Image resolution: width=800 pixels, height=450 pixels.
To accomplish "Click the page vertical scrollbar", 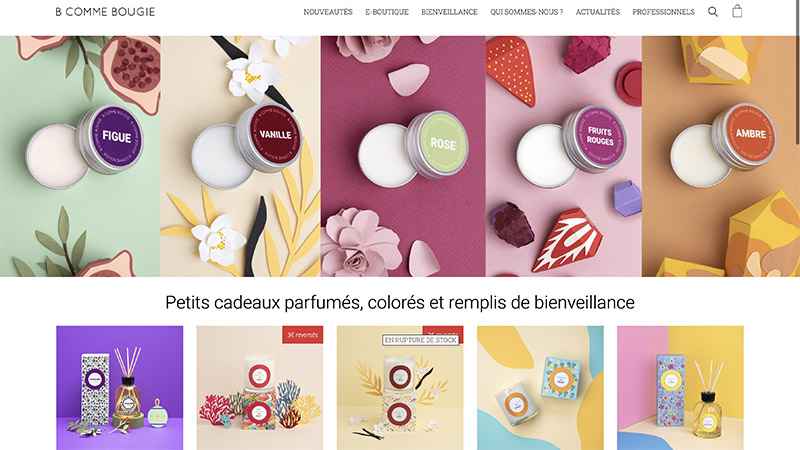I will click(x=798, y=225).
